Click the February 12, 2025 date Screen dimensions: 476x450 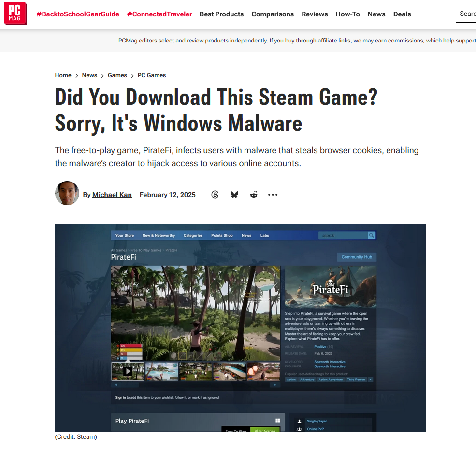point(168,195)
